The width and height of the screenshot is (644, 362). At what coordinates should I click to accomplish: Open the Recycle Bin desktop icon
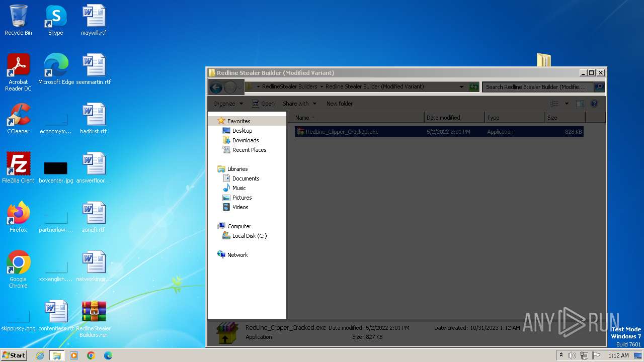(18, 20)
